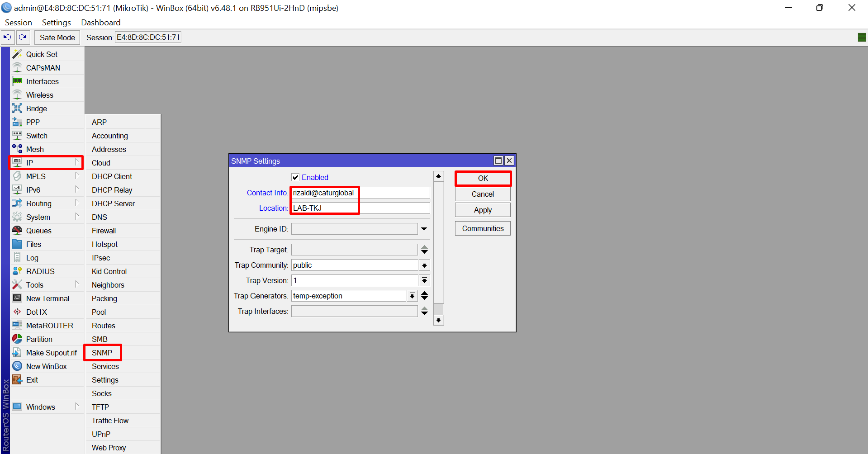Click the Trap Target up/down arrows

(424, 250)
